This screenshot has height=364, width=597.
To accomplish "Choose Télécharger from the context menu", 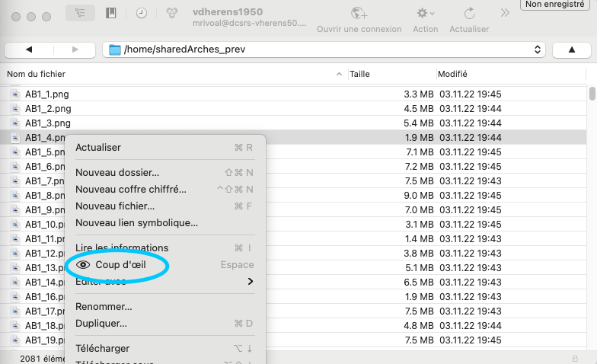I will pyautogui.click(x=102, y=349).
